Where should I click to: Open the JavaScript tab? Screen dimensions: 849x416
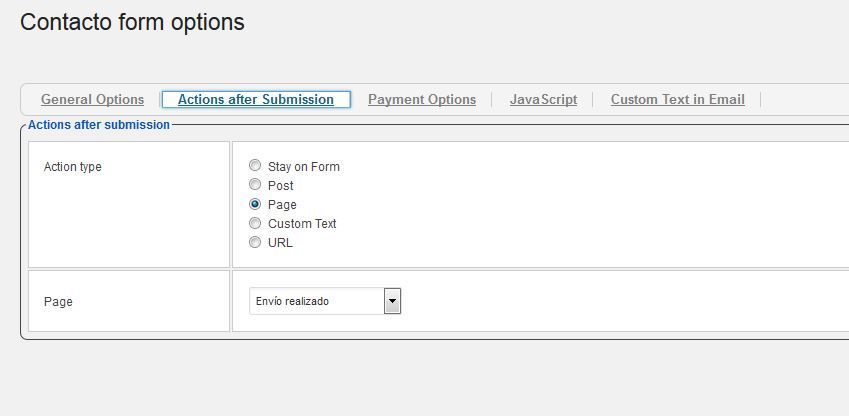point(543,100)
